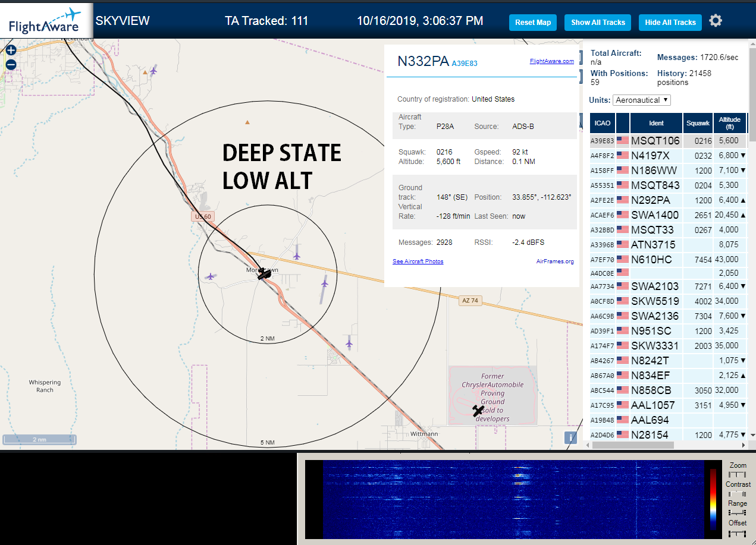
Task: Click the map info 'i' button
Action: coord(570,437)
